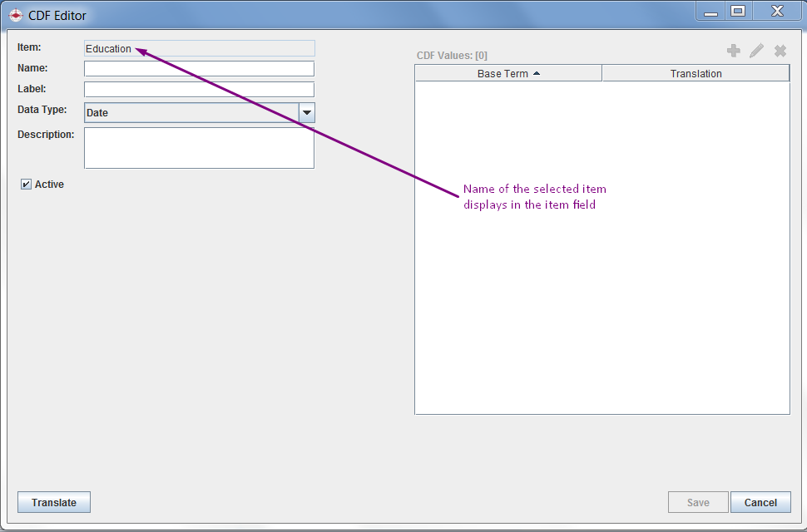The image size is (807, 532).
Task: Toggle the Base Term sort arrow
Action: pyautogui.click(x=537, y=73)
